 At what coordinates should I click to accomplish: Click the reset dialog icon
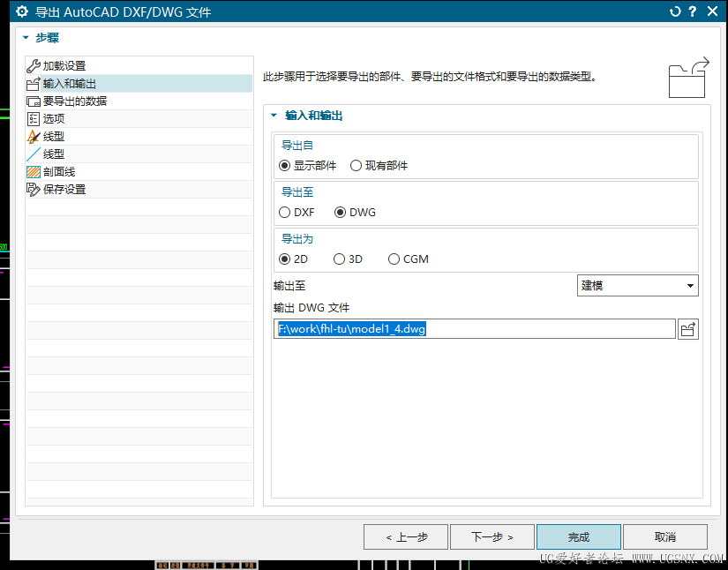pos(674,11)
